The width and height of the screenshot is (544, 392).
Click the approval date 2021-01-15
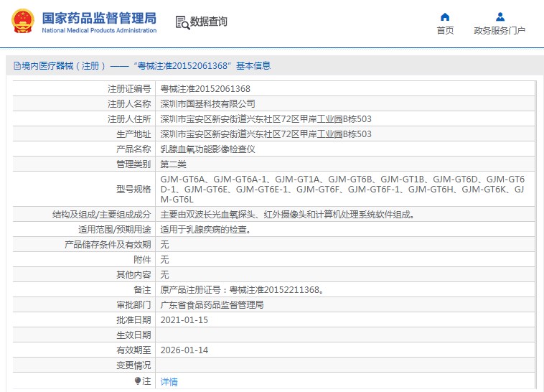[184, 320]
